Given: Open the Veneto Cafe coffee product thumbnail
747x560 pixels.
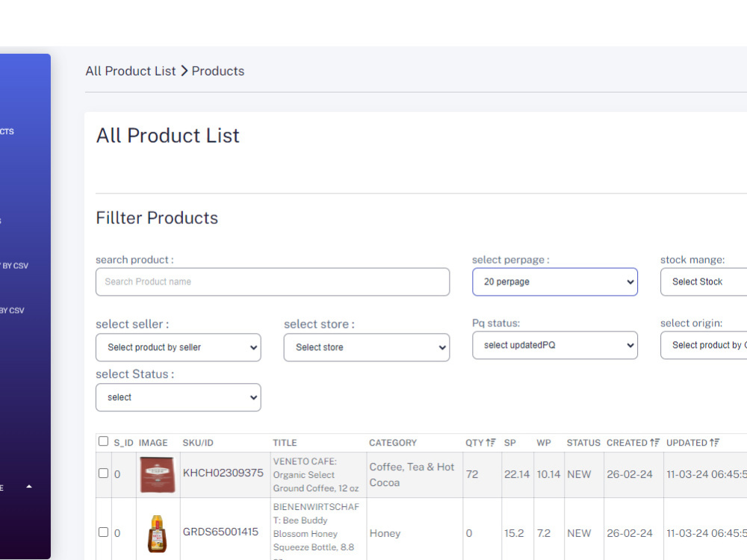Looking at the screenshot, I should (x=158, y=474).
